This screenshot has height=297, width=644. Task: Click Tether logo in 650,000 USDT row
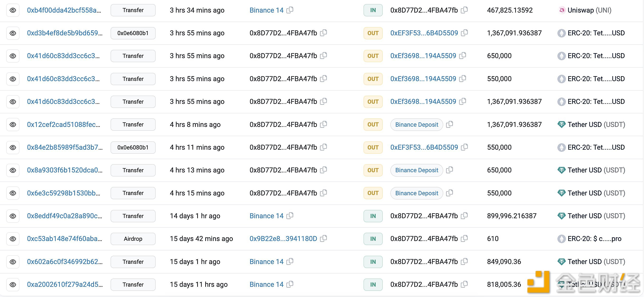561,170
